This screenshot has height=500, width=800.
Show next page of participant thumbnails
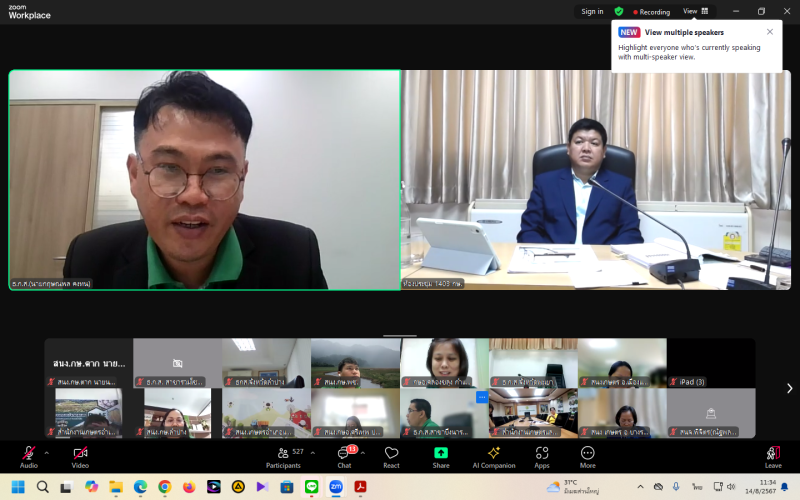click(x=789, y=388)
